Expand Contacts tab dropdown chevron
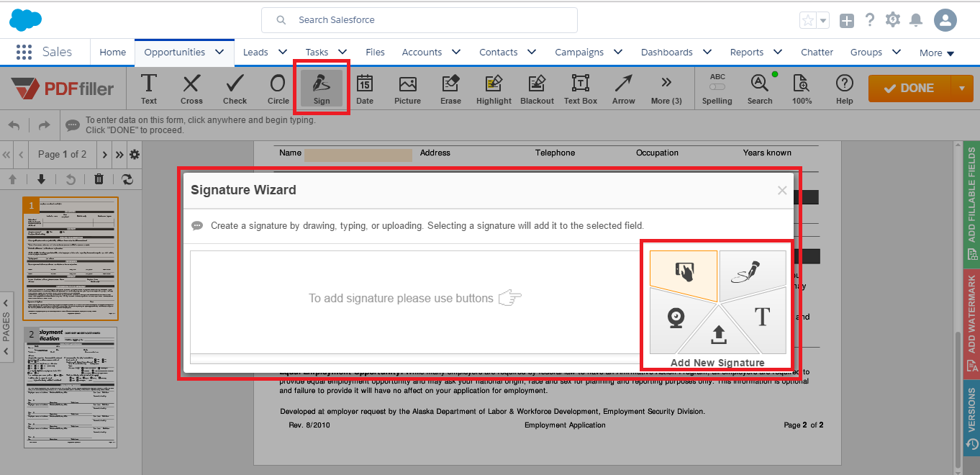This screenshot has width=980, height=475. pos(532,52)
